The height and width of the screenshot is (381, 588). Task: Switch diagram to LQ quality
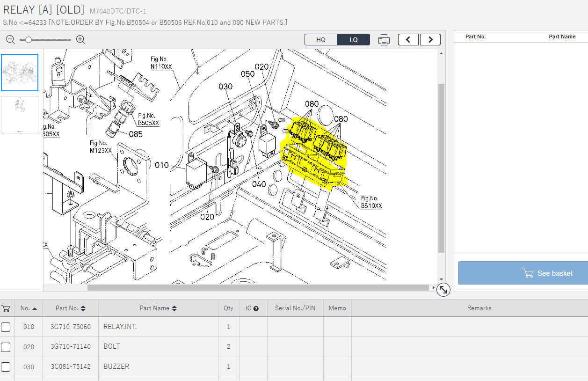point(353,40)
